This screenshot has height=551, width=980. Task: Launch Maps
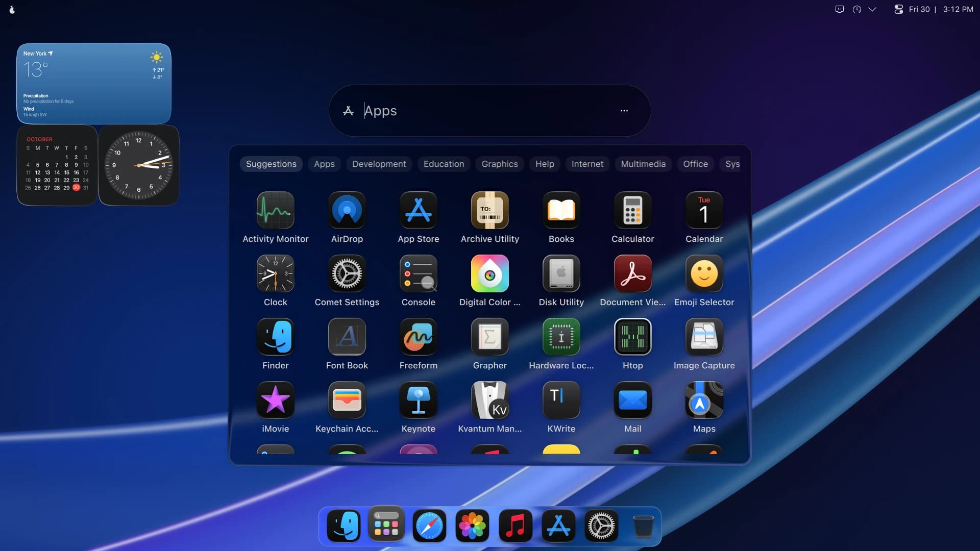pos(704,400)
